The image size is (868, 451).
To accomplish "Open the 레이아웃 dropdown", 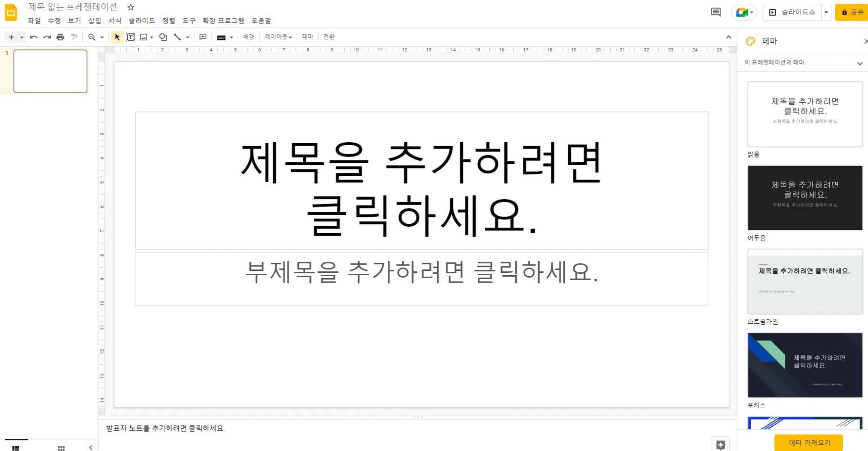I will coord(278,37).
